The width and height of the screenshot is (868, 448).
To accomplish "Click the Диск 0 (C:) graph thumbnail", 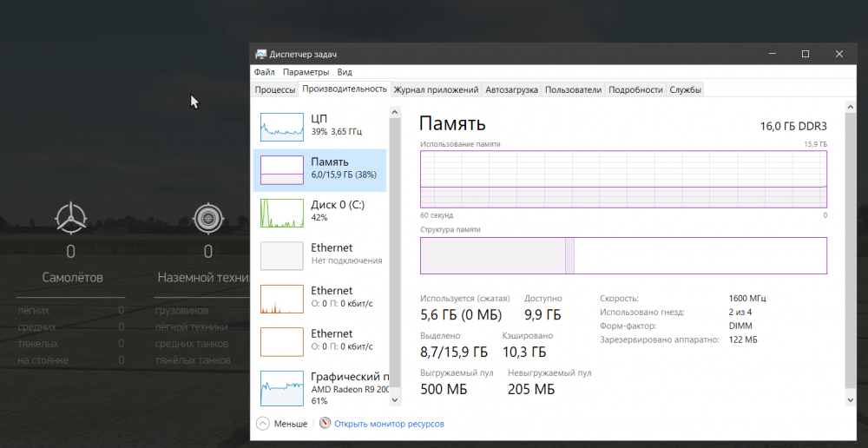I will point(282,213).
